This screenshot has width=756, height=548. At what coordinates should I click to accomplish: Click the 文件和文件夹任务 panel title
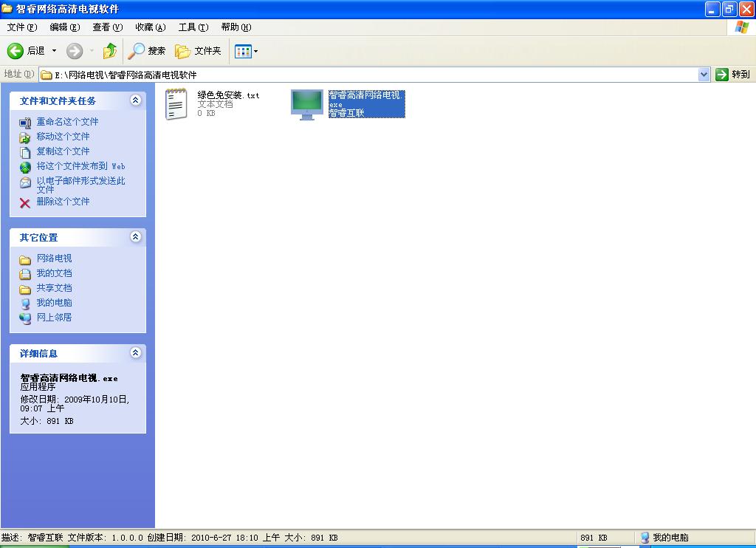pos(58,101)
